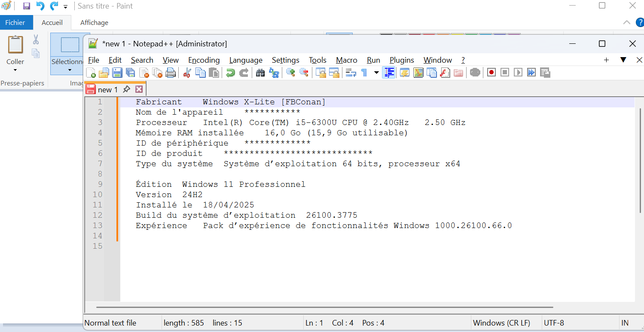
Task: Open the User Defined Language icon
Action: pos(405,73)
